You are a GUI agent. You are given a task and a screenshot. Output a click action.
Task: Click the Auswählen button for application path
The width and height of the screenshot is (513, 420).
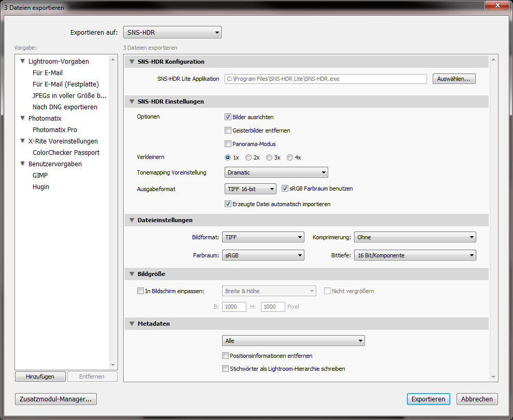point(453,79)
